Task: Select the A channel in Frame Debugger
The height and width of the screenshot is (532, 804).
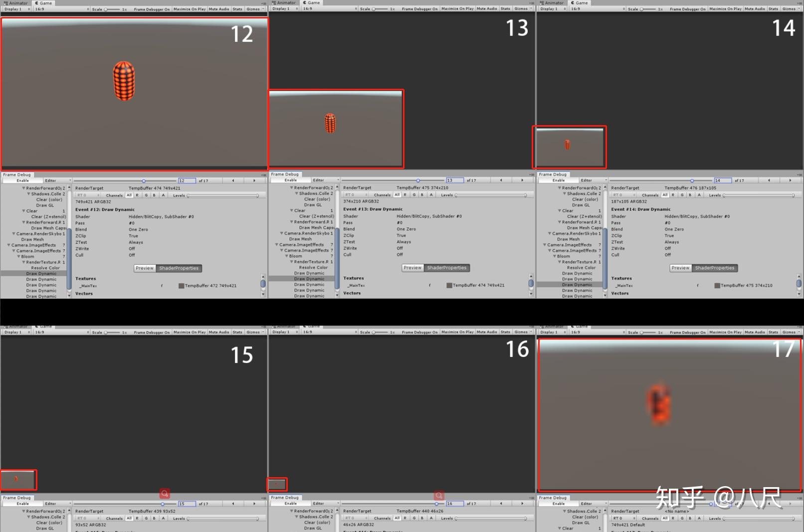Action: (163, 195)
